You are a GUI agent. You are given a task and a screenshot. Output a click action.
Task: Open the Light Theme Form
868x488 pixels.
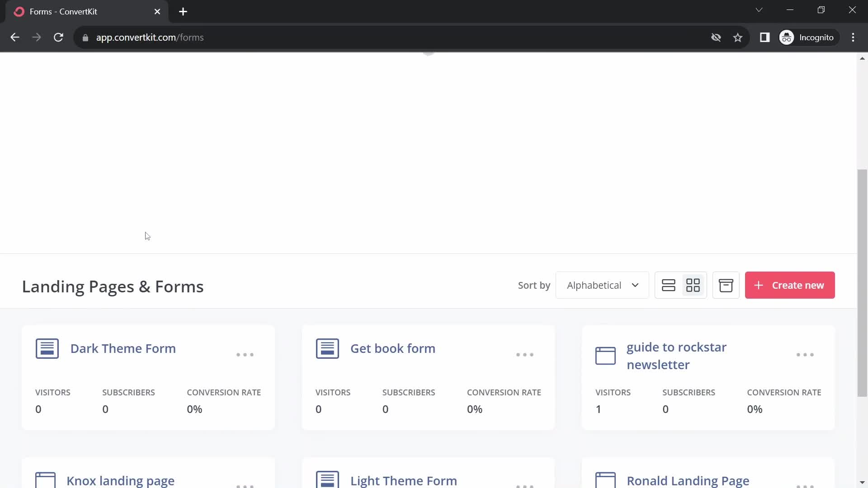404,480
